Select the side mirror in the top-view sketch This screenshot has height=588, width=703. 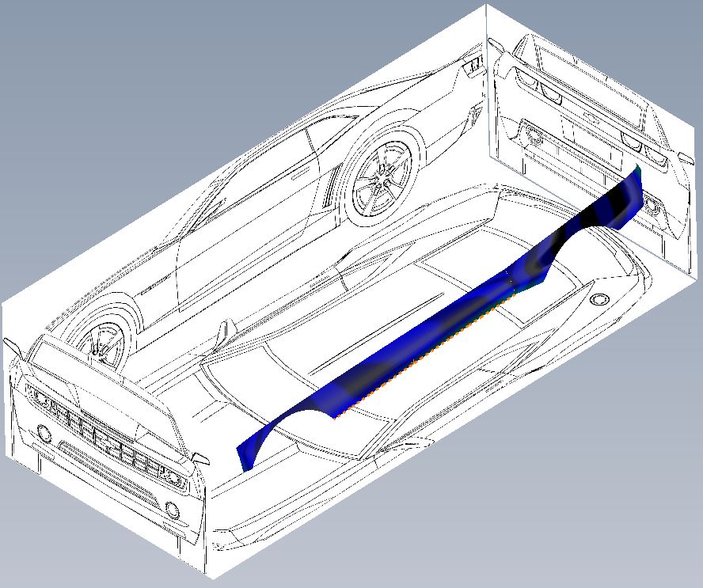pos(225,329)
